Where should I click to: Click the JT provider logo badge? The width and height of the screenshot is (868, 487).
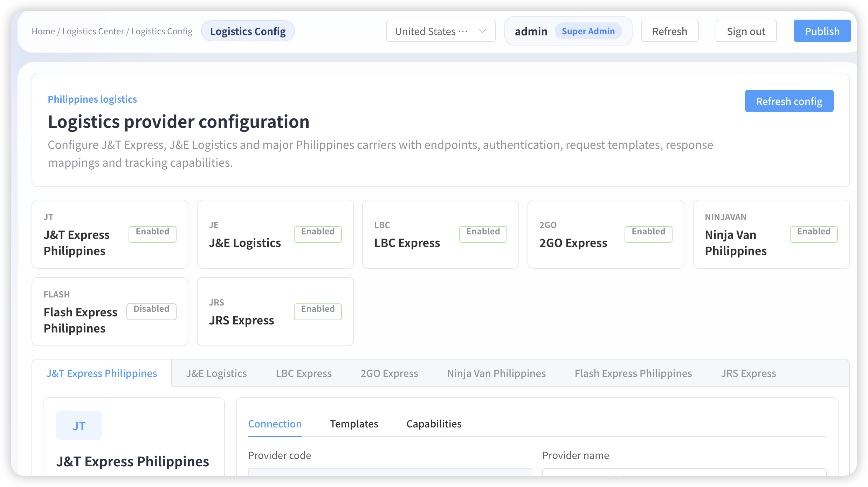79,426
